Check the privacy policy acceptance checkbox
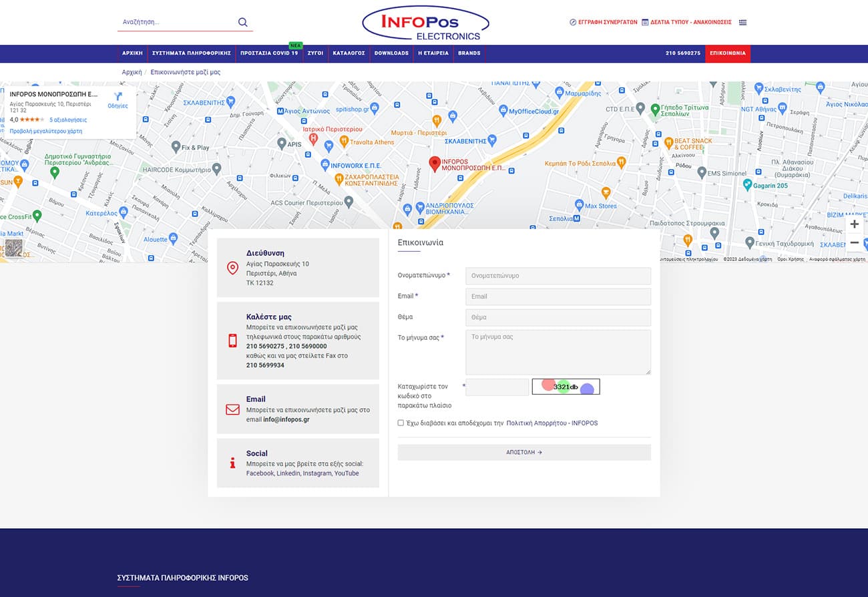 coord(401,423)
